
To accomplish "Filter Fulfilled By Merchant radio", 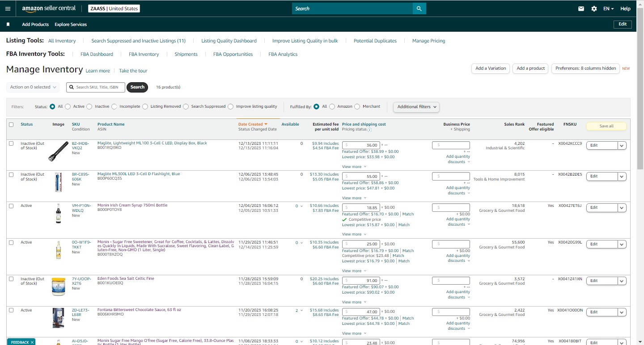I will [357, 107].
